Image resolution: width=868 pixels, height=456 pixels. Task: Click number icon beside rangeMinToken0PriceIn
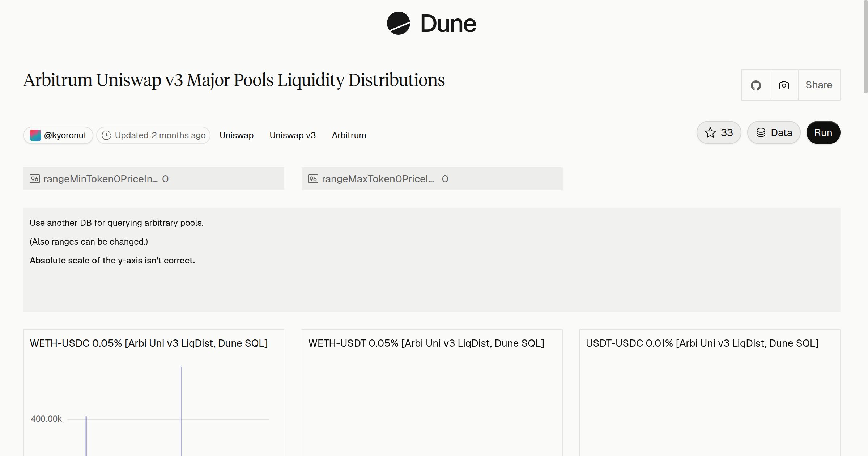click(x=35, y=179)
